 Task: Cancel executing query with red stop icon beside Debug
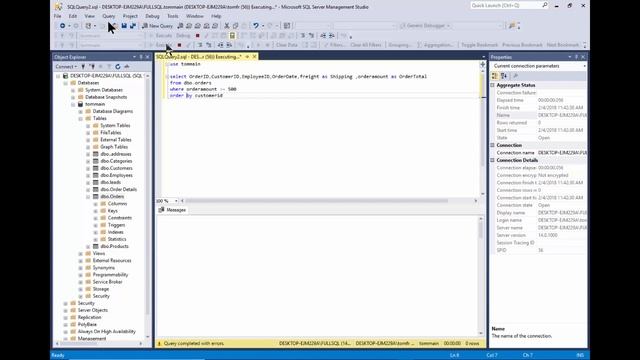[x=198, y=36]
